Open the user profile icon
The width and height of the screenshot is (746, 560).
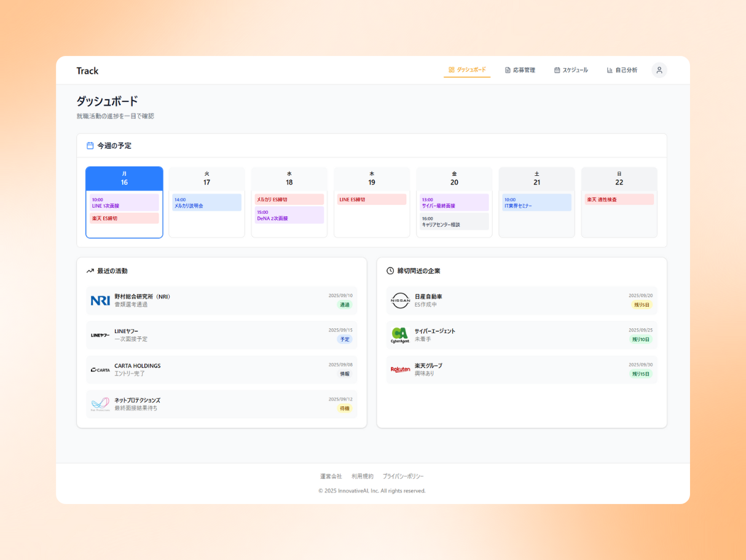pos(659,70)
